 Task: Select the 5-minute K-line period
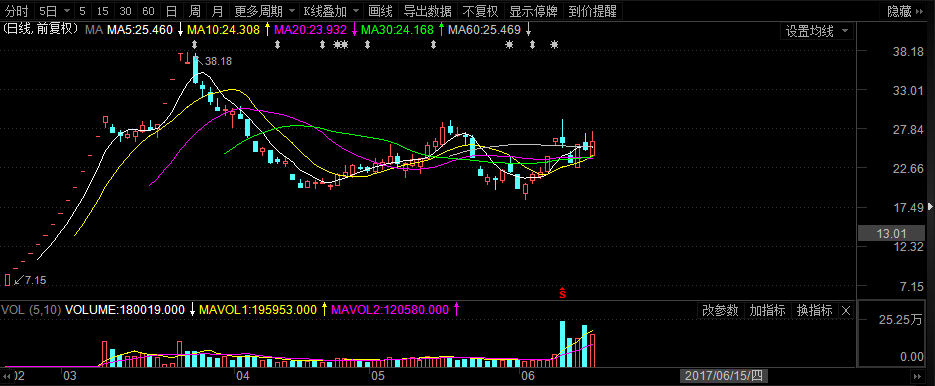point(82,11)
